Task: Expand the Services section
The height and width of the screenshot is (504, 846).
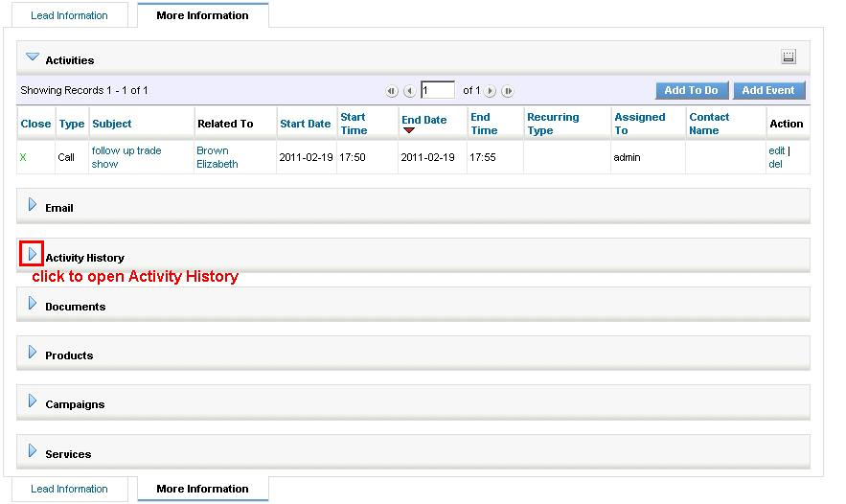Action: coord(33,450)
